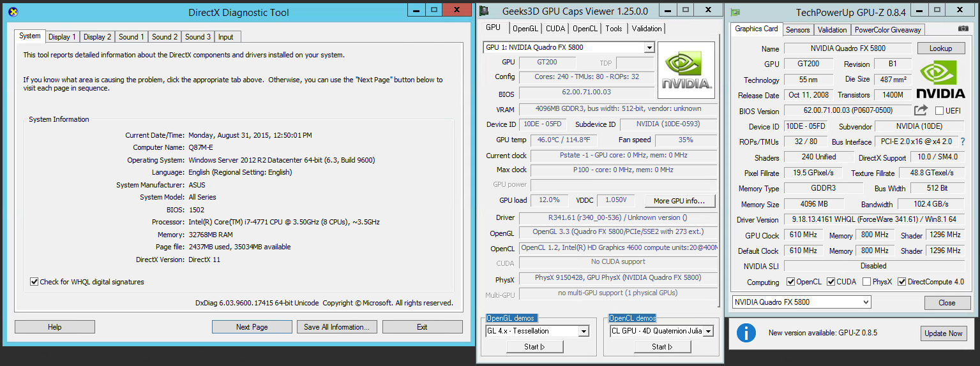Click the Bandwidth 102.4 GB/s field
The image size is (980, 366).
coord(931,204)
